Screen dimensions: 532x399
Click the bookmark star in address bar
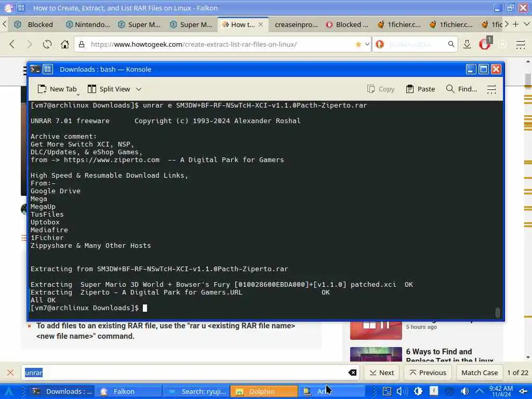(x=358, y=44)
